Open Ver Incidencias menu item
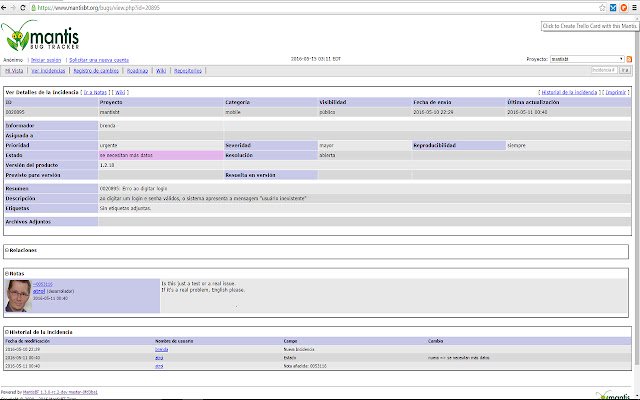The image size is (640, 400). click(x=48, y=71)
